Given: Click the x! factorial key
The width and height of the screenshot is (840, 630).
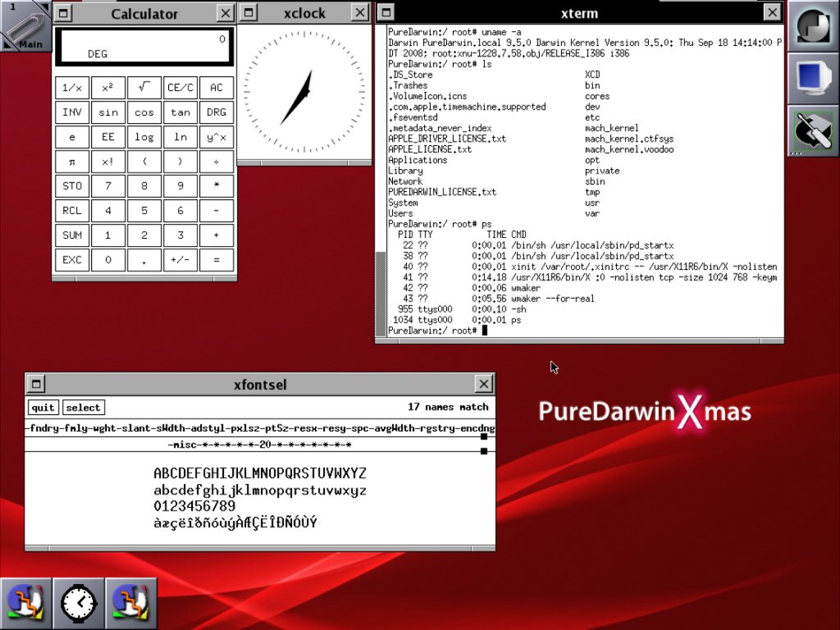Looking at the screenshot, I should 107,162.
